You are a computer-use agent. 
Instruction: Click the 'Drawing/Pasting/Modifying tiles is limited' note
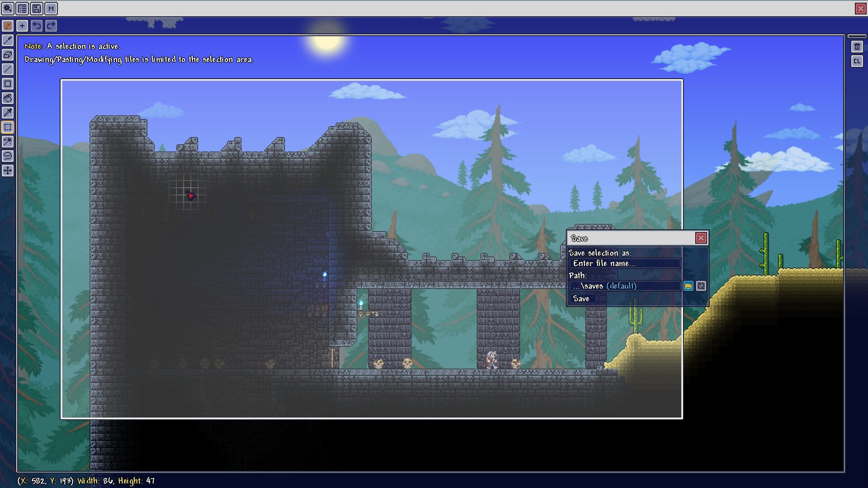[139, 59]
